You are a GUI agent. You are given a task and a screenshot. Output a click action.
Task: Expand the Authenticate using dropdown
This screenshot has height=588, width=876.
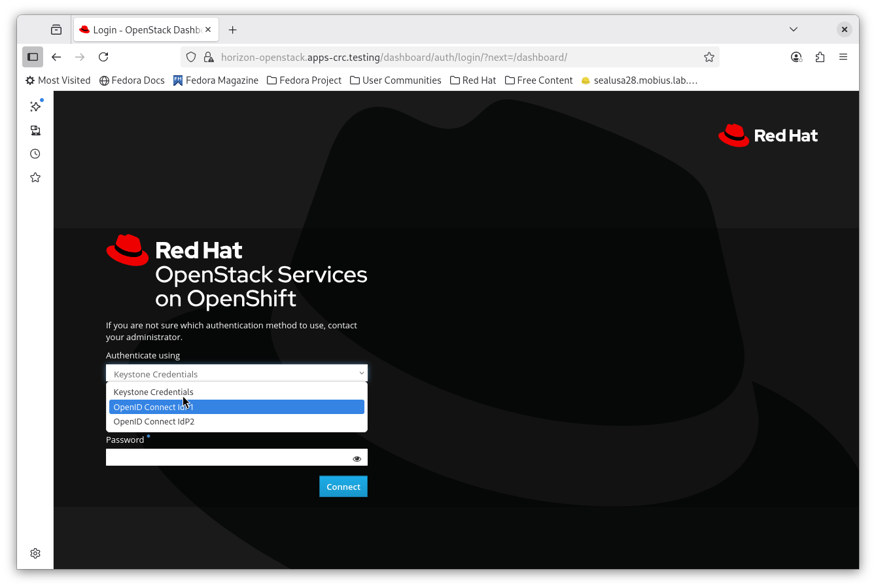click(x=237, y=373)
